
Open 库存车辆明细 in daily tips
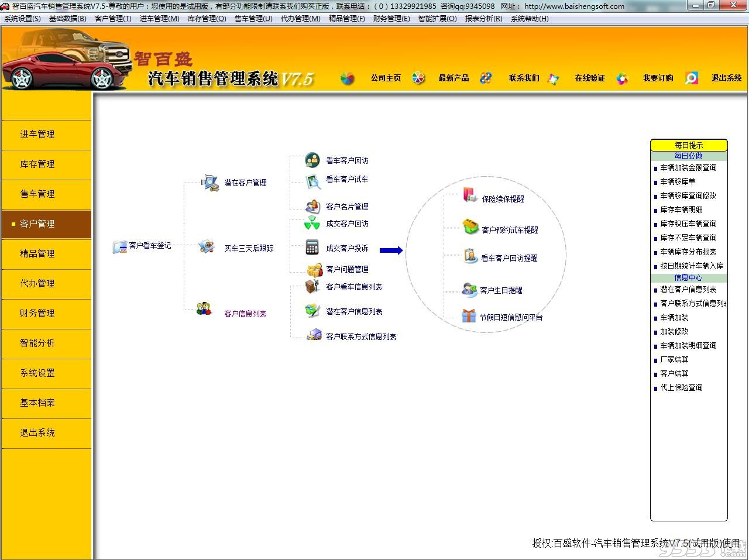point(681,209)
